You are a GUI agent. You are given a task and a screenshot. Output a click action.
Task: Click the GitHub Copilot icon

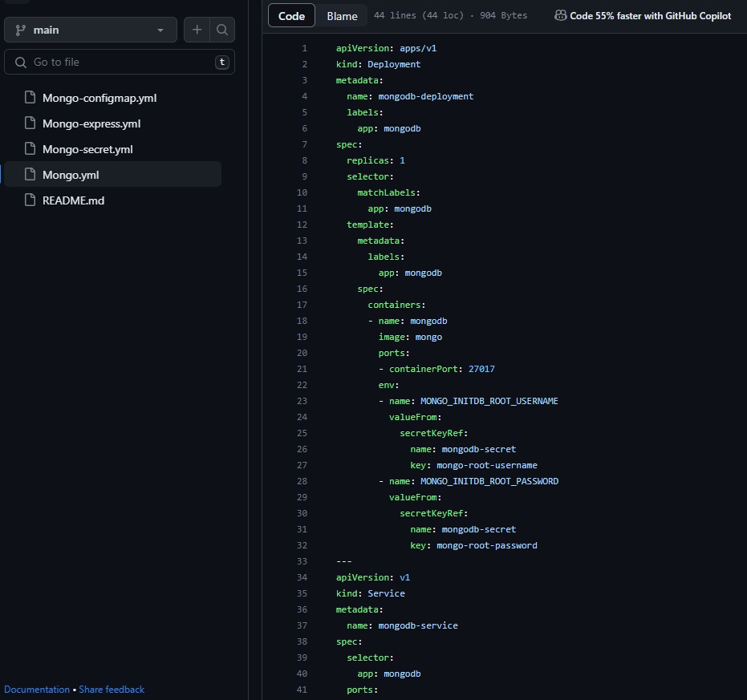point(560,15)
